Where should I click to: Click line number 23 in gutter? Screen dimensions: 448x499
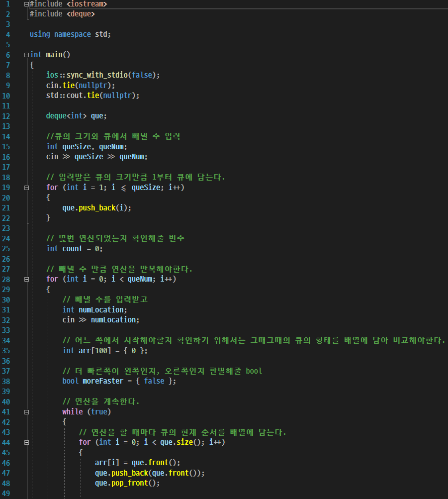point(6,228)
